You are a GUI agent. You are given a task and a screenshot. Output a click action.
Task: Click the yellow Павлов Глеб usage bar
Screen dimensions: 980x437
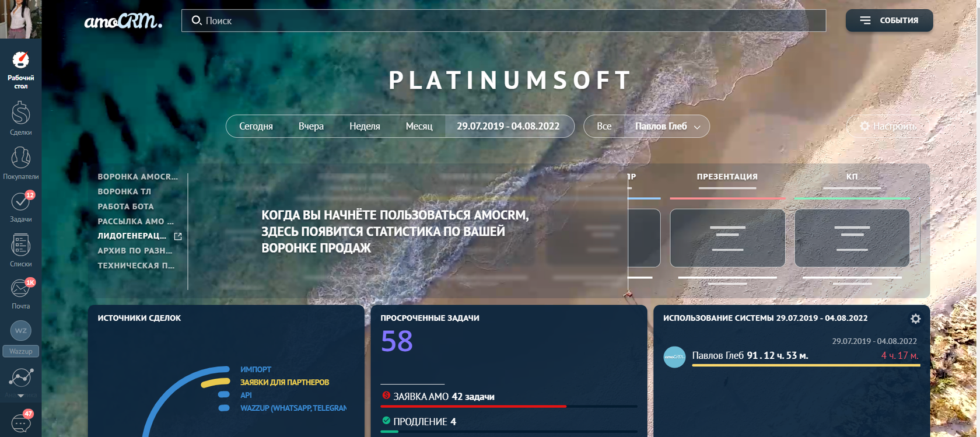[x=806, y=365]
